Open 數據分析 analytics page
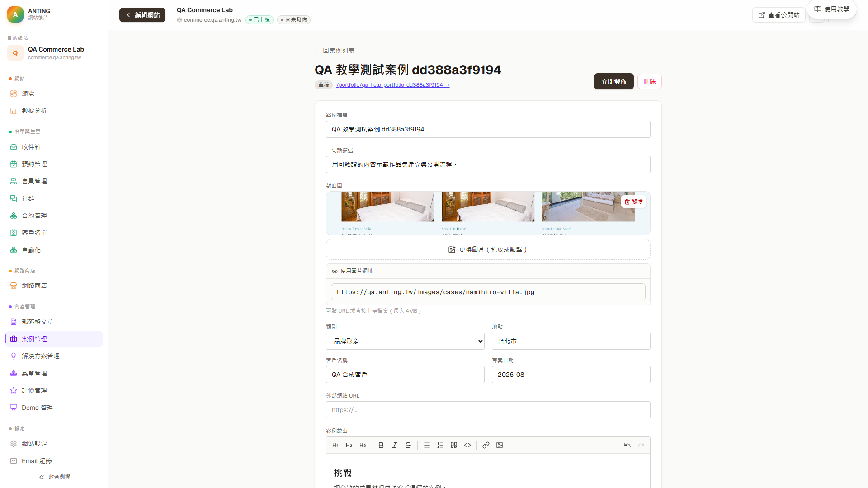The width and height of the screenshot is (868, 488). 54,111
